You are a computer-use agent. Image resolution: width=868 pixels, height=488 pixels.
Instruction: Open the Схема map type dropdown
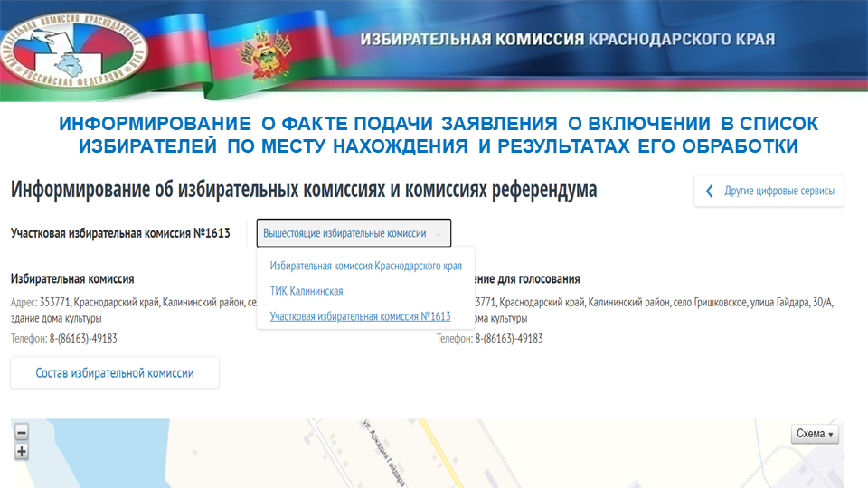pyautogui.click(x=815, y=434)
